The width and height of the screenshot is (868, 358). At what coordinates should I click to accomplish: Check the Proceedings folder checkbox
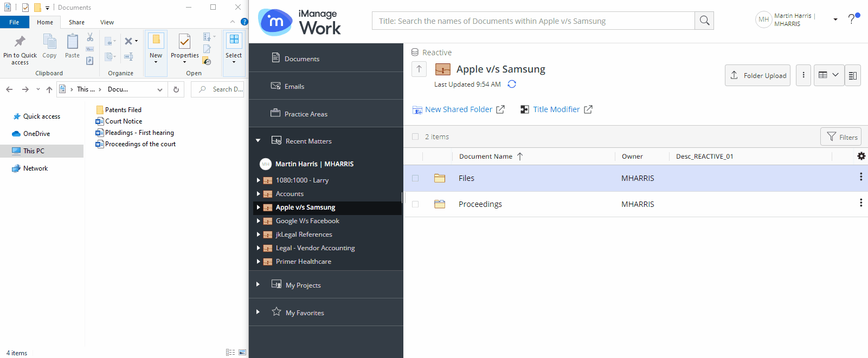tap(415, 204)
